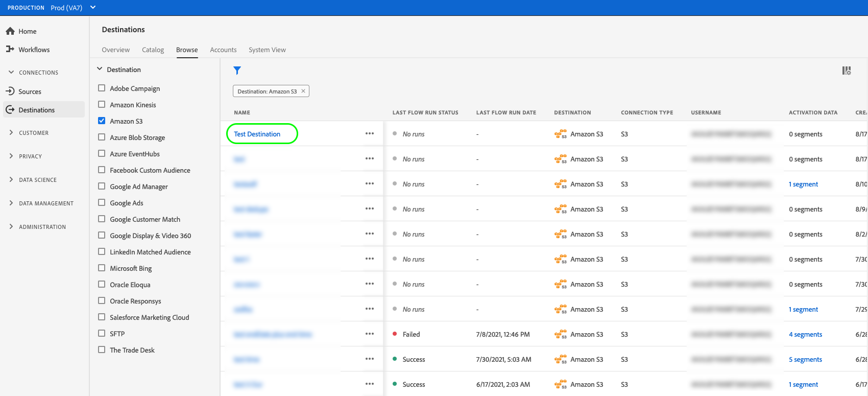Click the 7/8/2021, 12:46 PM run date

click(x=503, y=334)
